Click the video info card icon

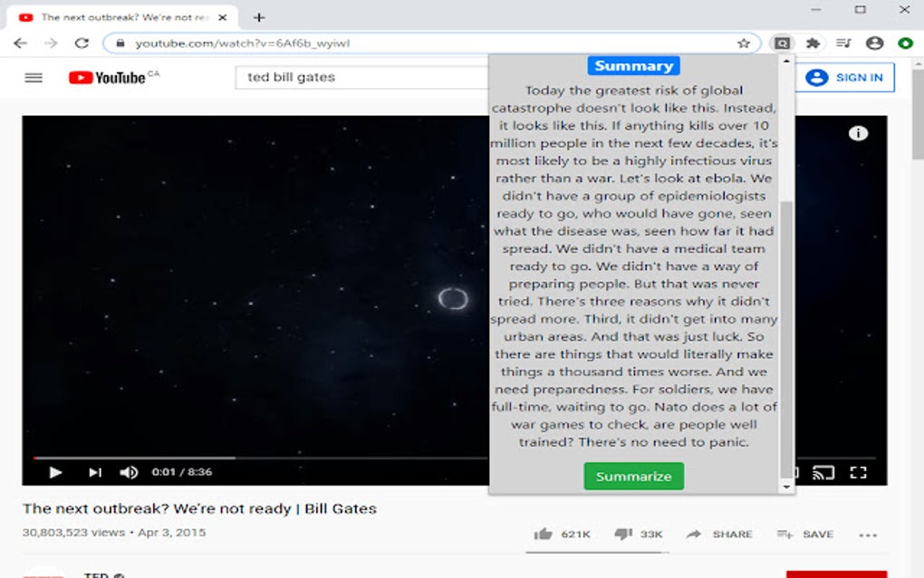click(858, 132)
